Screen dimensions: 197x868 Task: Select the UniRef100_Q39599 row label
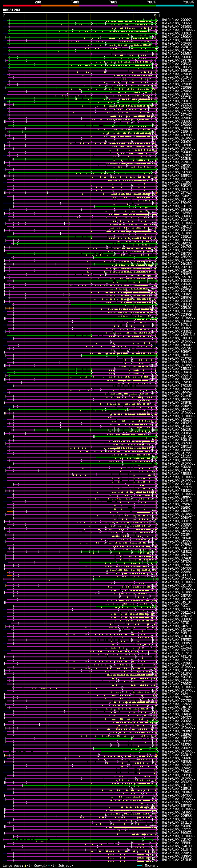[177, 88]
